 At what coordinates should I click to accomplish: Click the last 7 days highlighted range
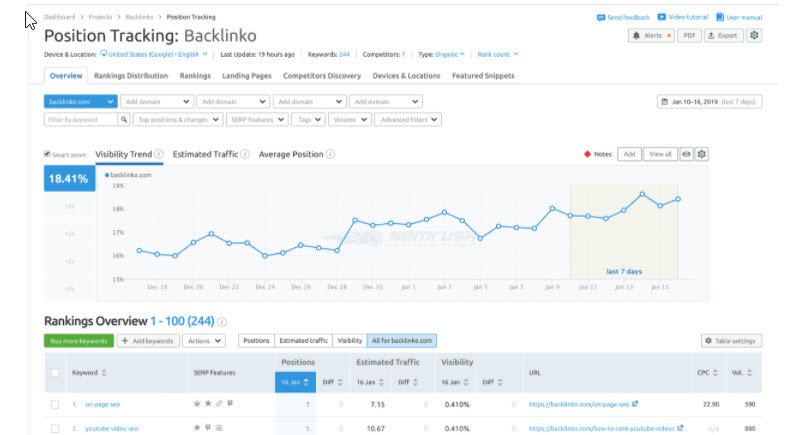coord(624,232)
